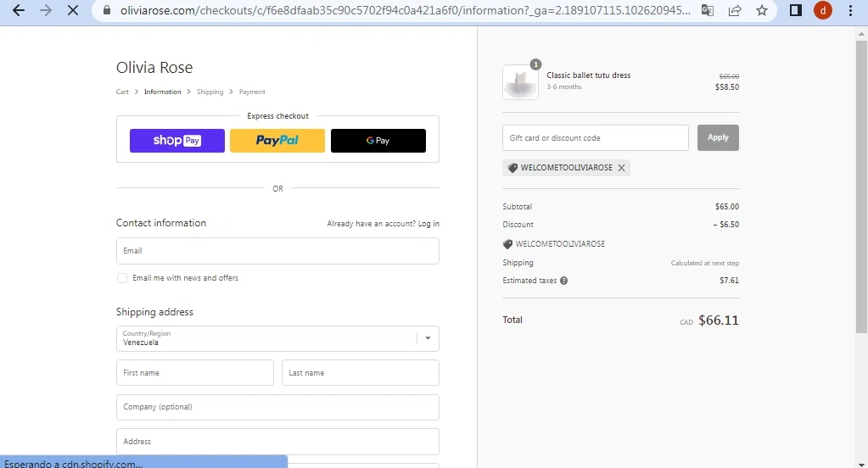Click the $66.11 total amount
Image resolution: width=868 pixels, height=468 pixels.
click(719, 320)
